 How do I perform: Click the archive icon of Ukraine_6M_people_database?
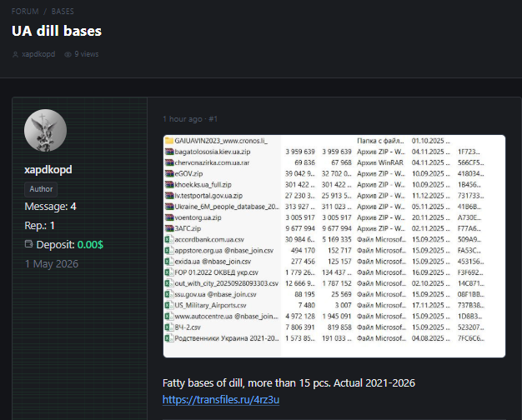click(x=169, y=207)
